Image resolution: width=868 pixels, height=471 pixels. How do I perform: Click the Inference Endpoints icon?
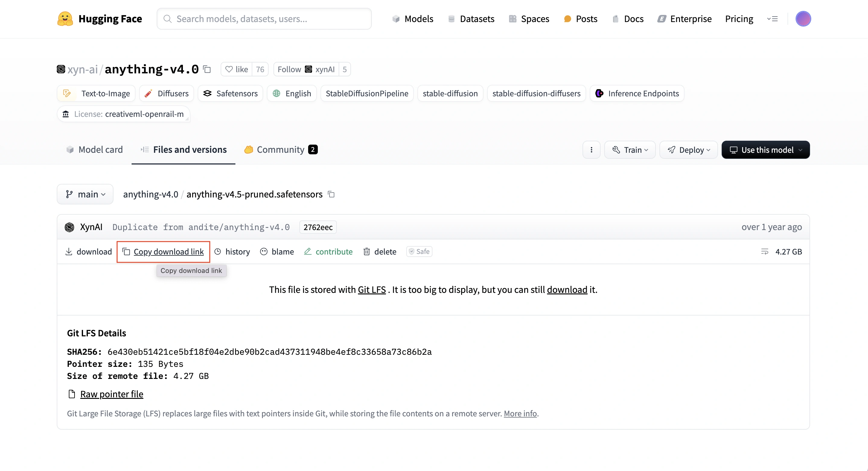tap(599, 93)
